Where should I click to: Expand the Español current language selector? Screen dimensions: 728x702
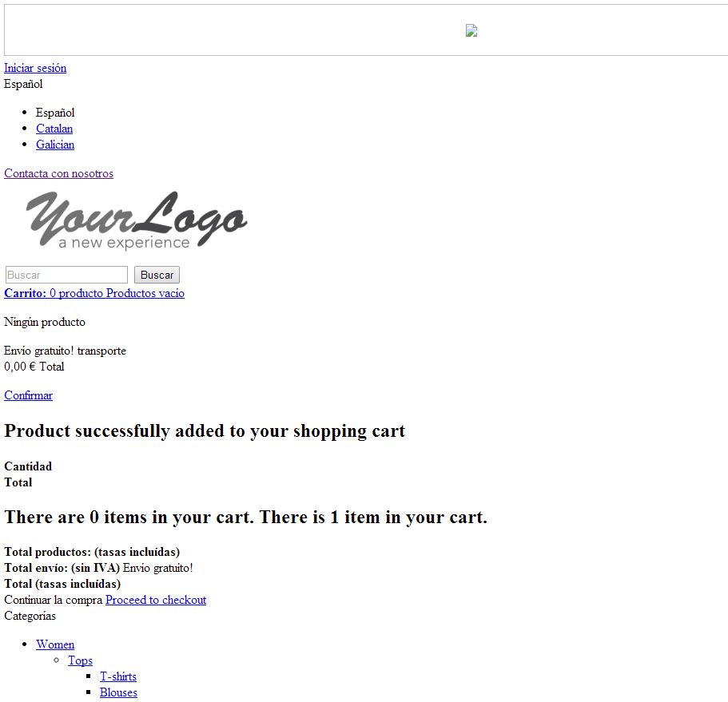pos(23,84)
